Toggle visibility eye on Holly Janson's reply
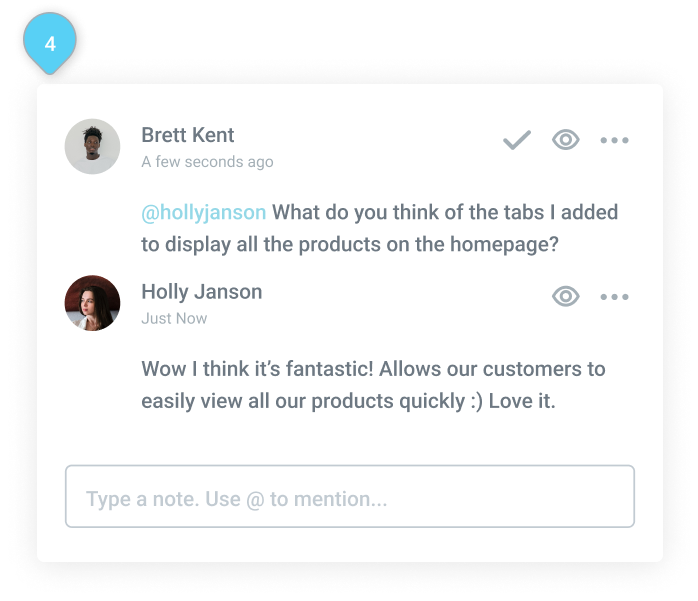The height and width of the screenshot is (601, 698). click(566, 296)
